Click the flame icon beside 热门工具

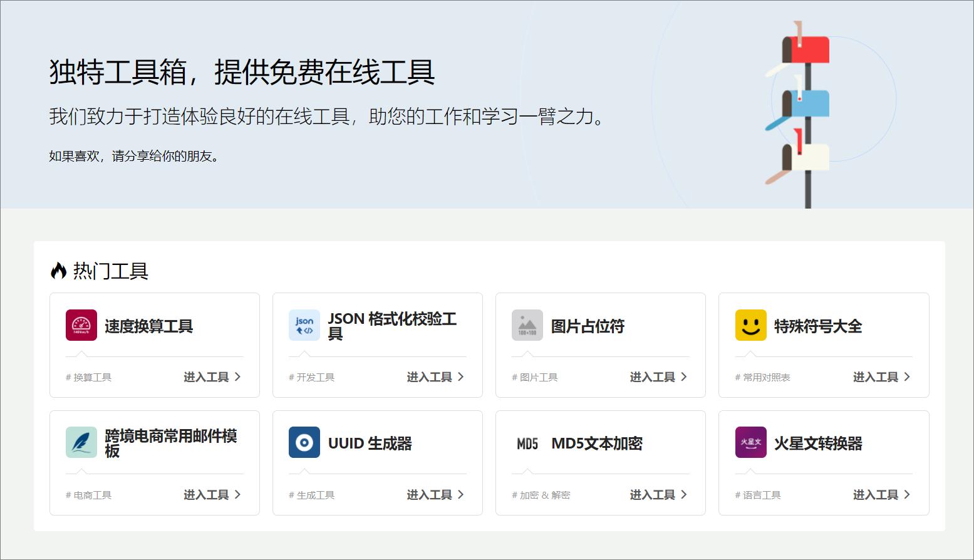point(58,270)
